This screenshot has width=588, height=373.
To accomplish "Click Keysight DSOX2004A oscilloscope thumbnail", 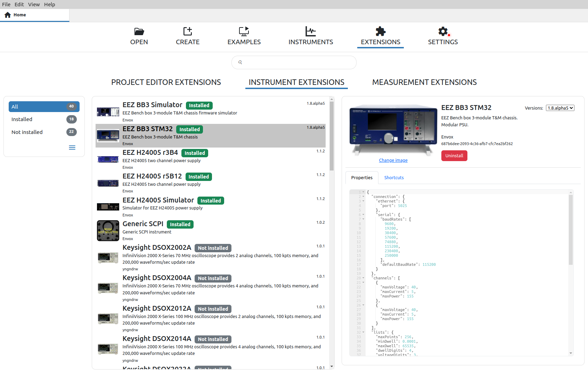I will point(108,288).
